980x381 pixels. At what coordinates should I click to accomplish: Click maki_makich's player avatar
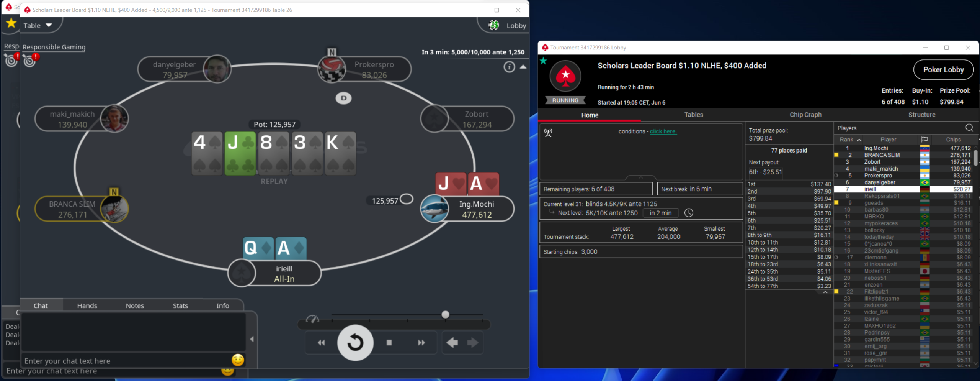tap(114, 118)
